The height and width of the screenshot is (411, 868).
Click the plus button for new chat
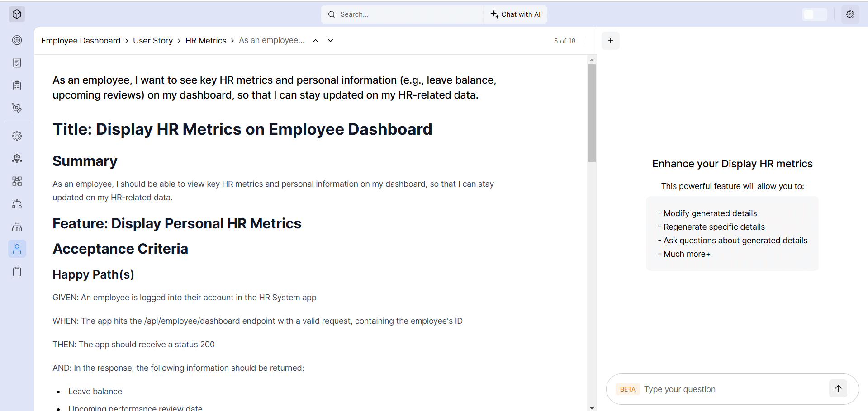pyautogui.click(x=610, y=41)
